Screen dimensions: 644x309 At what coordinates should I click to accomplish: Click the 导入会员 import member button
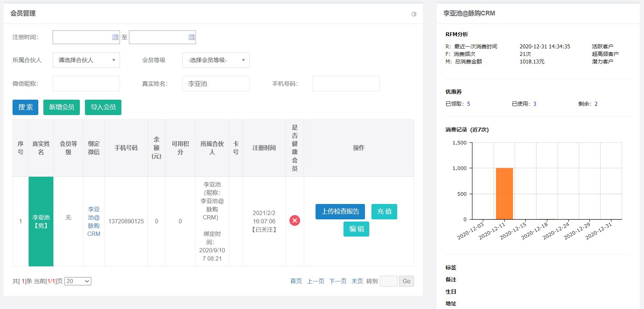[103, 107]
